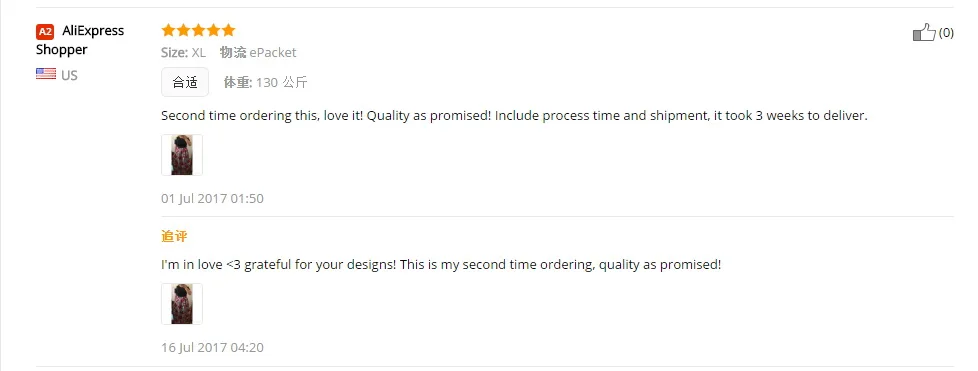Click the thumbs-up helpful icon
The image size is (978, 371).
924,32
